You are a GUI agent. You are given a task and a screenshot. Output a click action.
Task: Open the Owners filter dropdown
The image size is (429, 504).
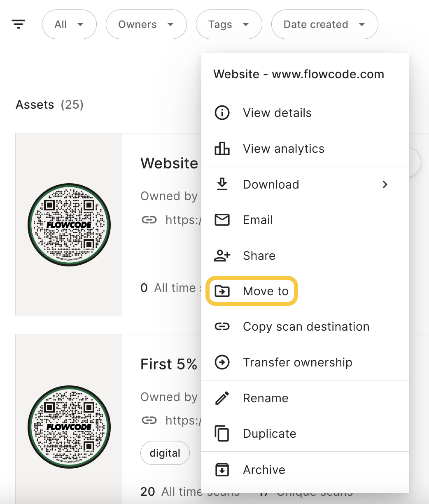pos(146,25)
